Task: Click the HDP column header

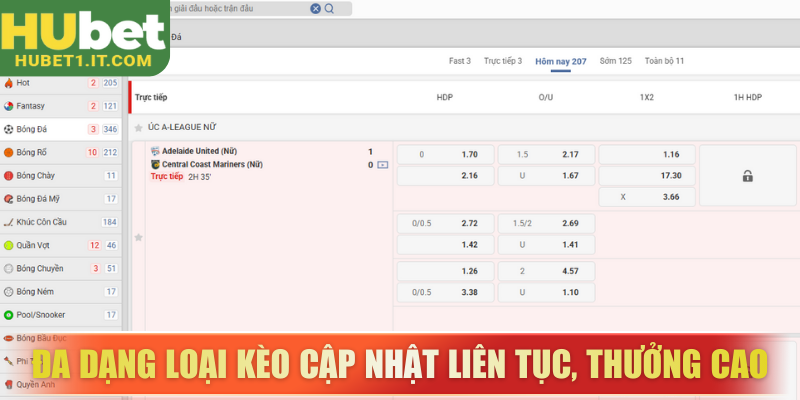Action: click(x=444, y=97)
